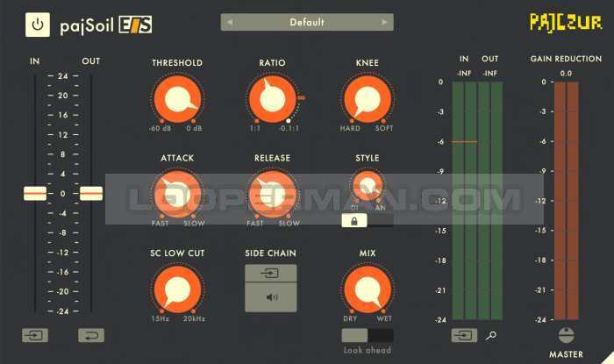Click the 0 dB label under Threshold
The height and width of the screenshot is (364, 614).
click(194, 128)
